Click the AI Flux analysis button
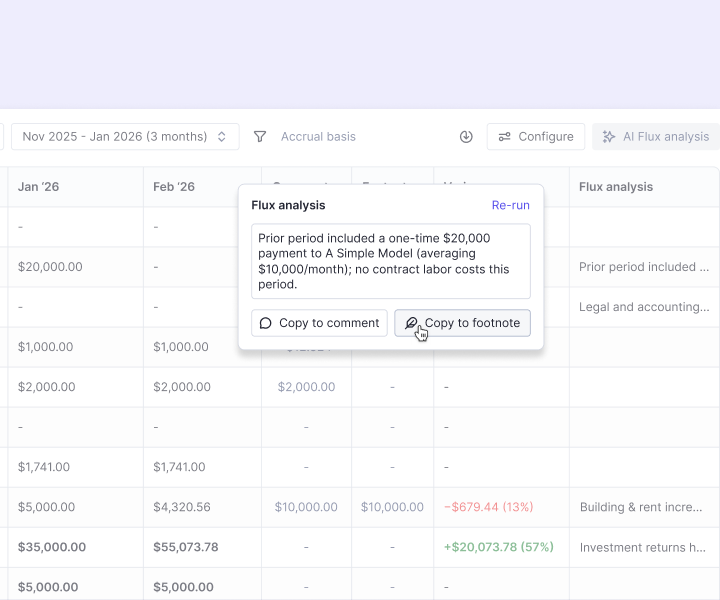The height and width of the screenshot is (600, 720). (656, 137)
